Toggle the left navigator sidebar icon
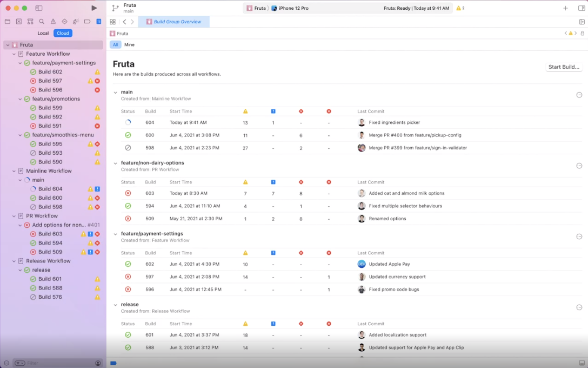The height and width of the screenshot is (368, 588). click(38, 8)
